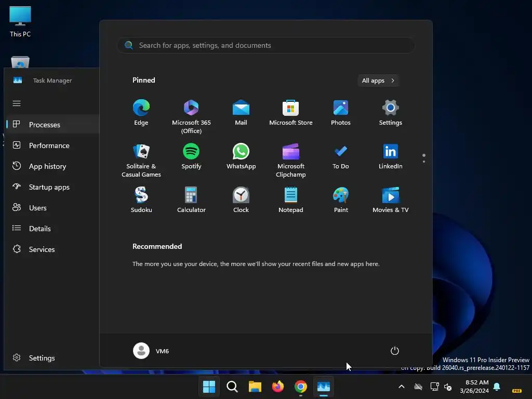Launch Sudoku game
532x399 pixels.
coord(141,200)
